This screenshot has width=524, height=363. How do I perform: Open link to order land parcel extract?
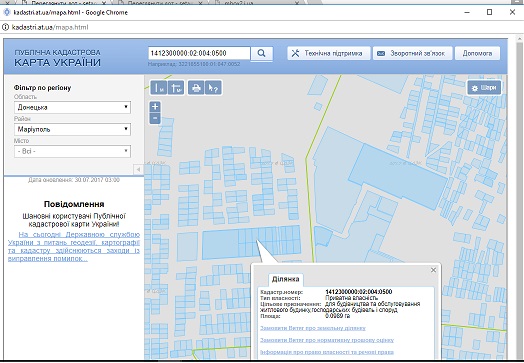[x=313, y=328]
